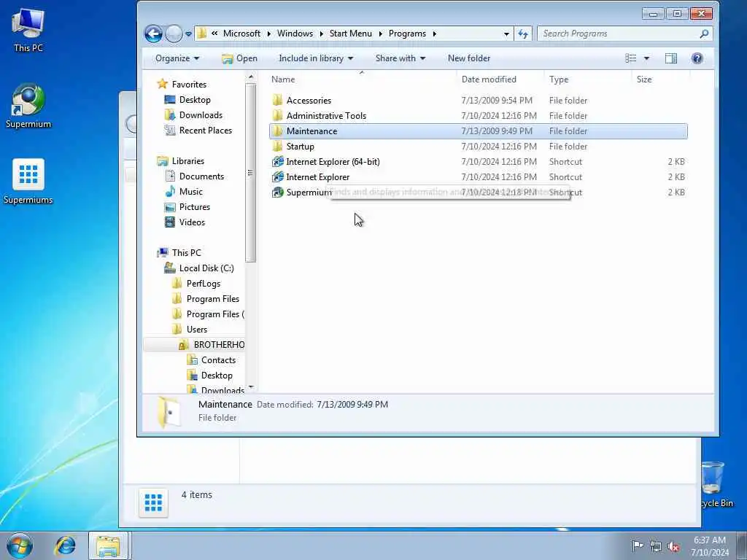Click the Open toolbar button
Image resolution: width=747 pixels, height=560 pixels.
239,58
